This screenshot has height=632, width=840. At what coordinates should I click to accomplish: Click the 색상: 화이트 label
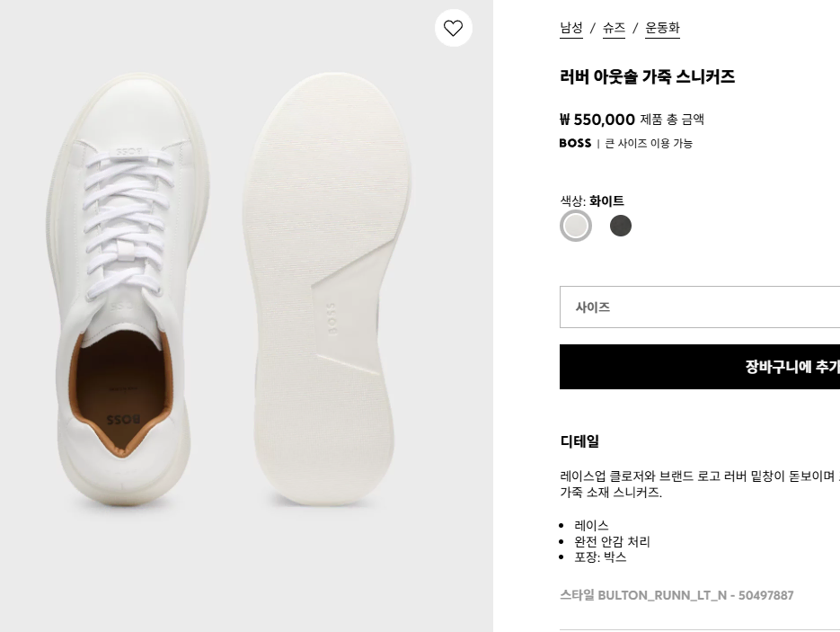click(x=592, y=201)
